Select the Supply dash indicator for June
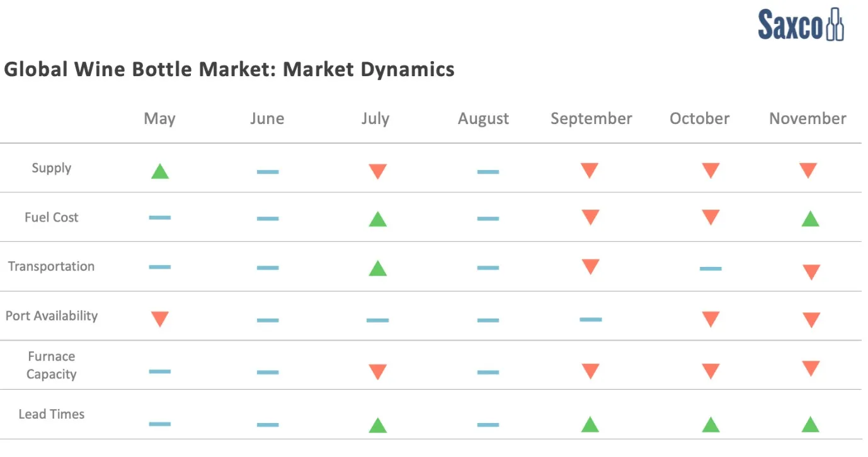The height and width of the screenshot is (457, 868). pos(268,172)
